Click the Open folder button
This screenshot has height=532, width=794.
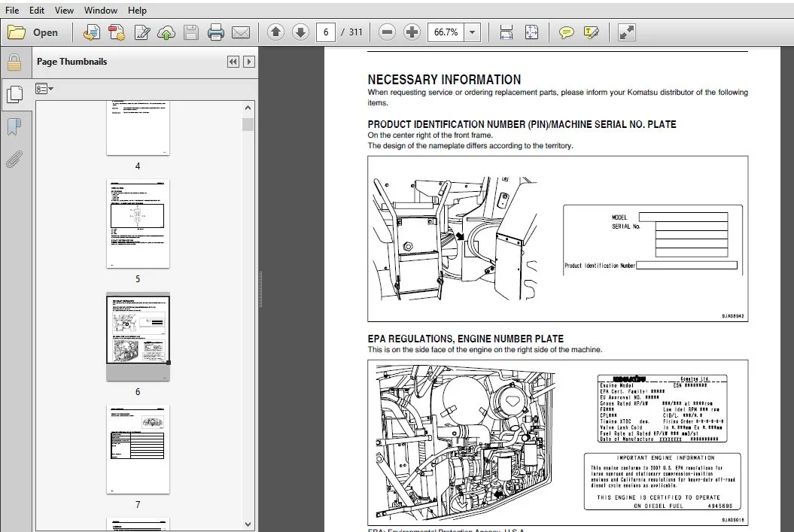(33, 32)
